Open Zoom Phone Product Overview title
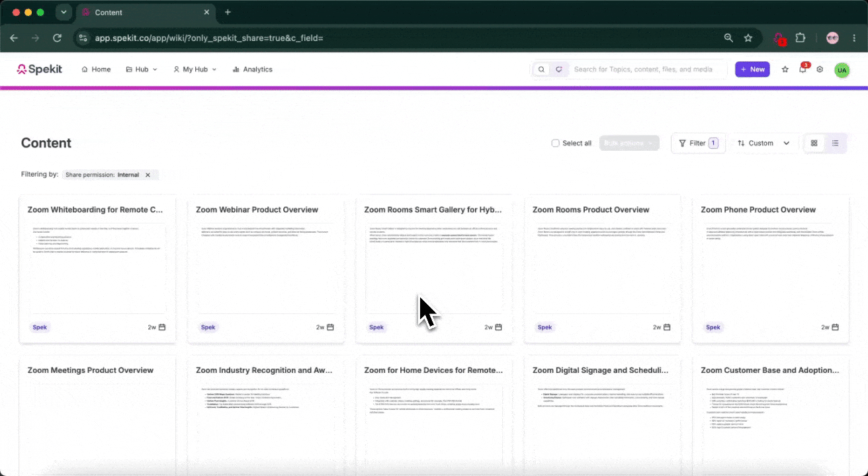 click(758, 210)
